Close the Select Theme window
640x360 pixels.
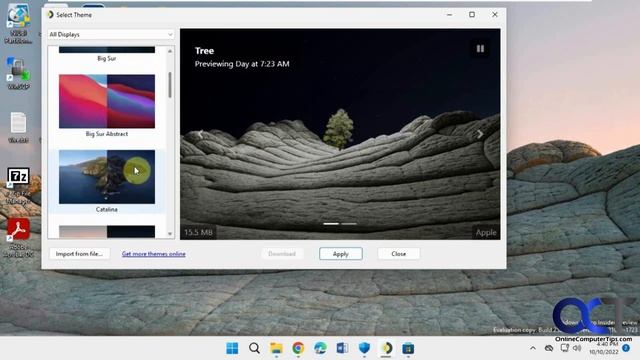[495, 15]
